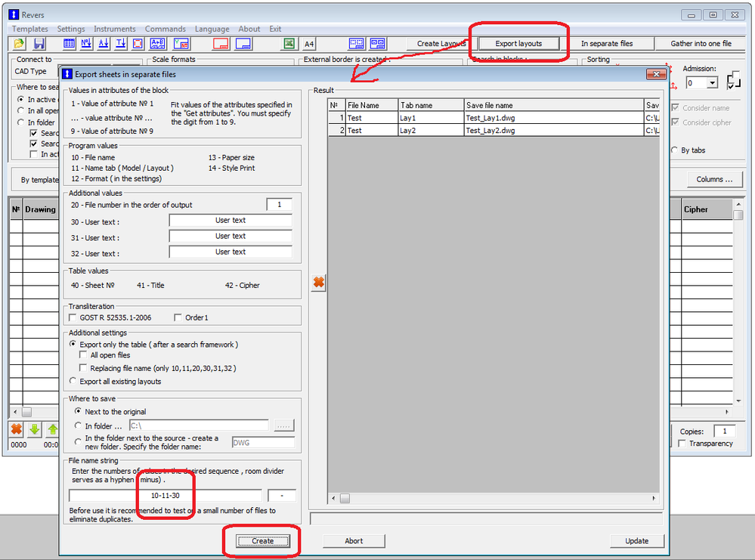Click the In separate files button
755x560 pixels.
(x=607, y=44)
